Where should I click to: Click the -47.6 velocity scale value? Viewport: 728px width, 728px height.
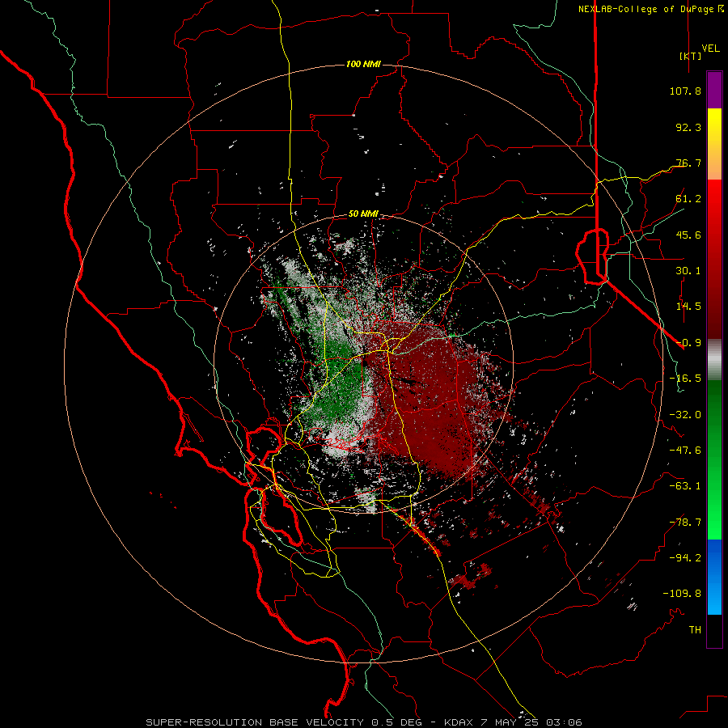tap(685, 451)
